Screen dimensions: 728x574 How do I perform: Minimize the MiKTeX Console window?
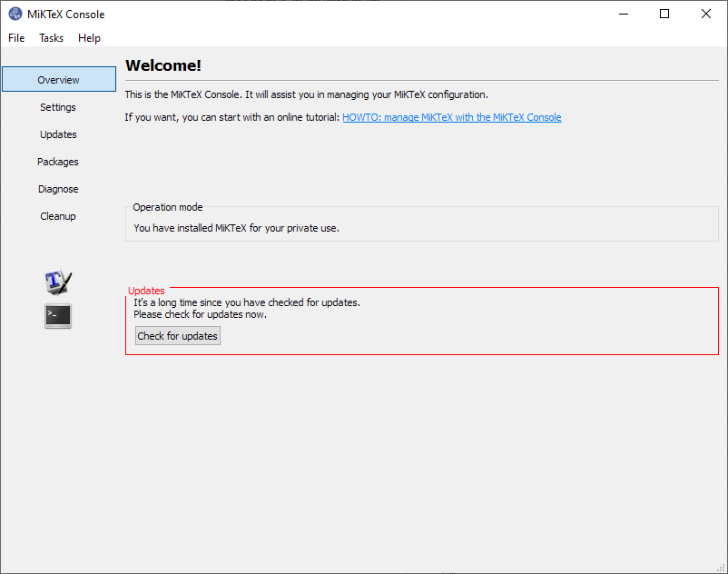(623, 14)
